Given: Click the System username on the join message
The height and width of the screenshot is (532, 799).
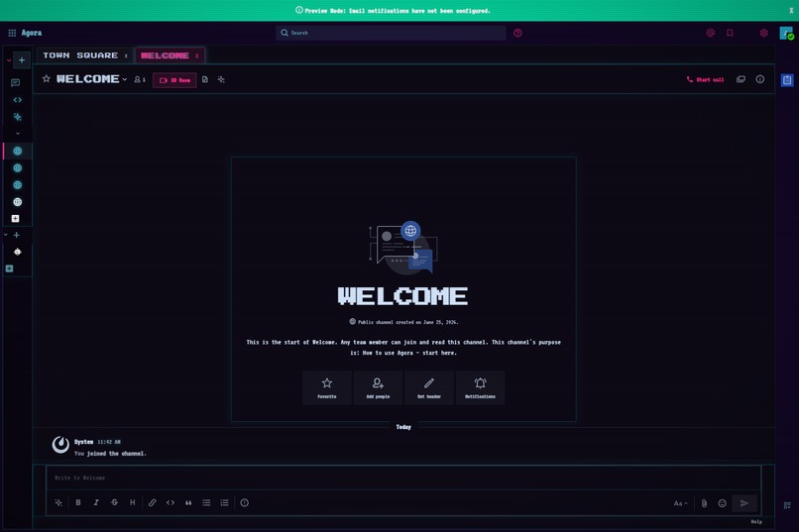Looking at the screenshot, I should (83, 442).
